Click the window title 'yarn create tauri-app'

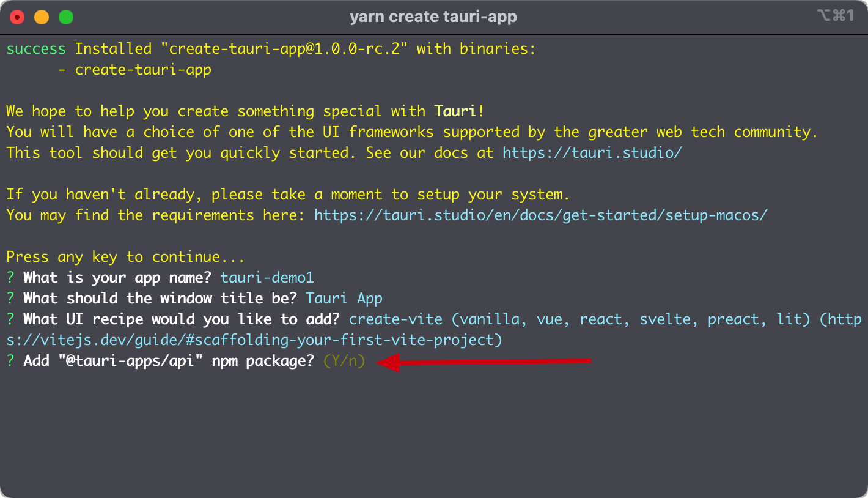click(433, 17)
